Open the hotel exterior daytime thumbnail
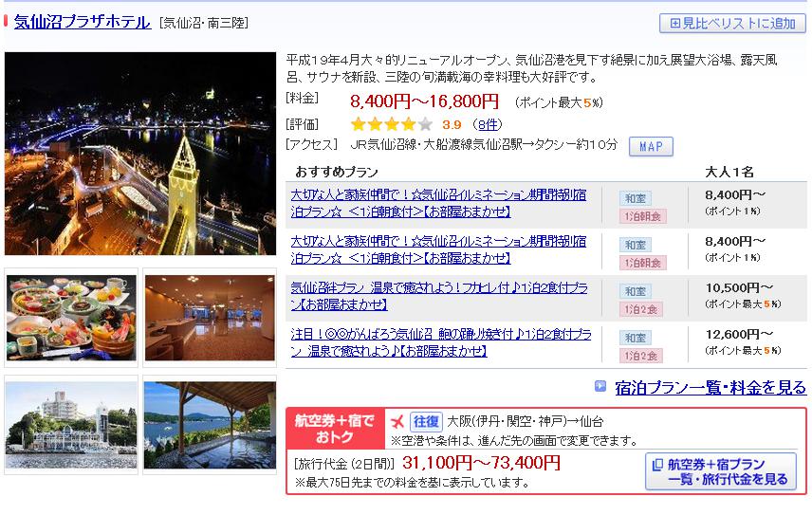The height and width of the screenshot is (515, 812). pos(71,425)
